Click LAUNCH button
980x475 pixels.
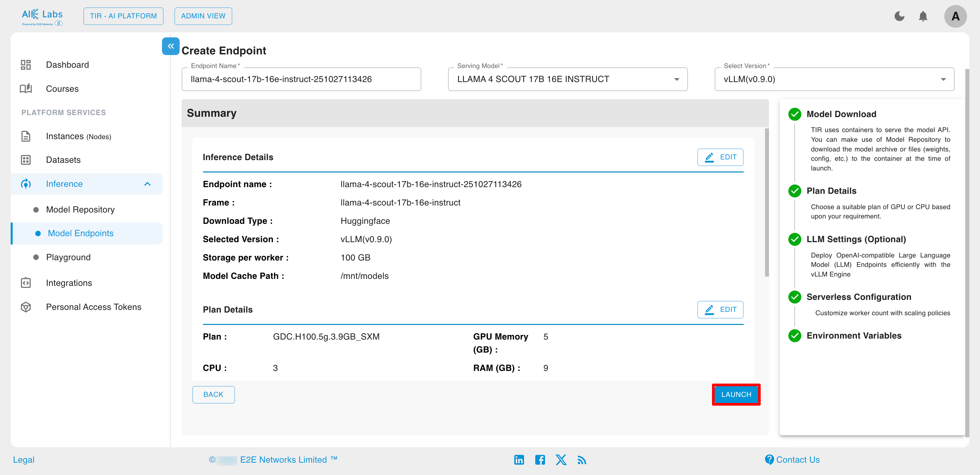[x=736, y=394]
